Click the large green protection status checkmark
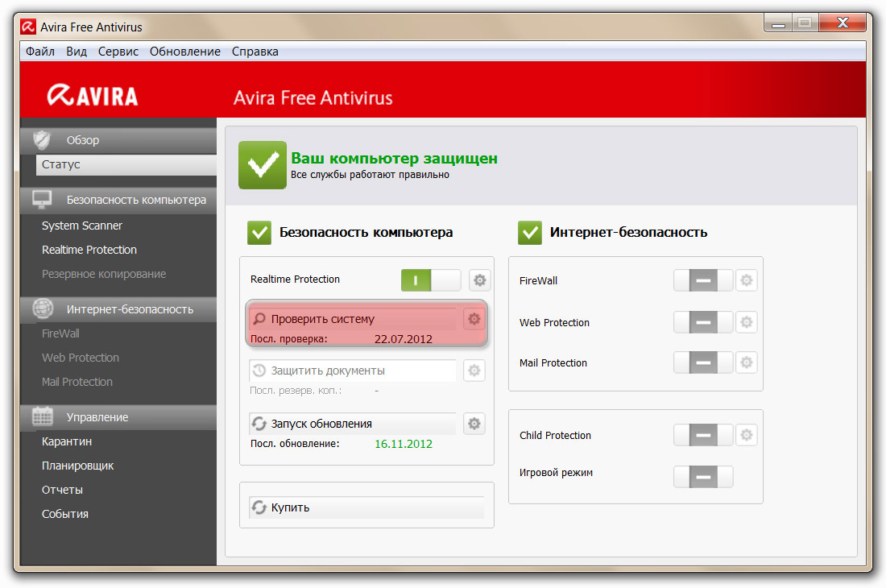This screenshot has height=588, width=886. point(263,165)
